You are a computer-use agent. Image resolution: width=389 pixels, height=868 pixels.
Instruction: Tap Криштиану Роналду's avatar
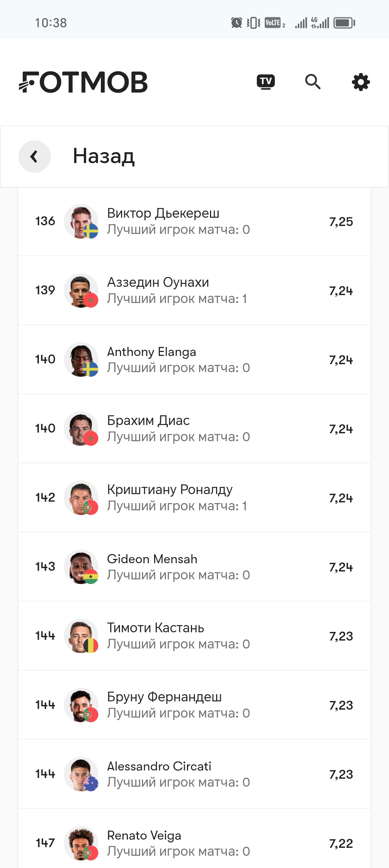81,498
